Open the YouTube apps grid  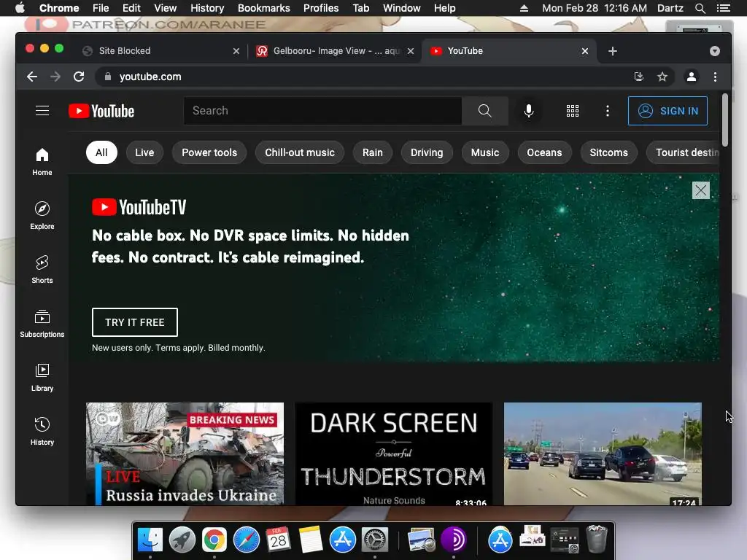[572, 111]
